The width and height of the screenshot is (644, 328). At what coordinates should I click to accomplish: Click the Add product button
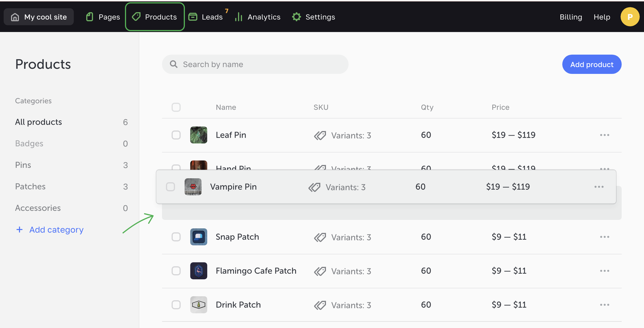[592, 64]
